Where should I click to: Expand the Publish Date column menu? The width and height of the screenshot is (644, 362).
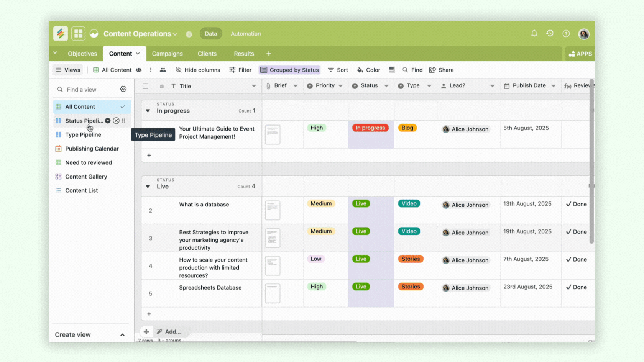coord(553,86)
